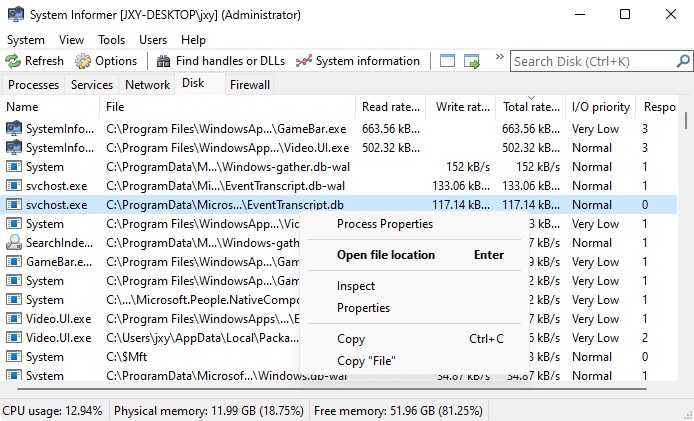Click the plain window finder toolbar icon
Screen dimensions: 694x421
447,61
